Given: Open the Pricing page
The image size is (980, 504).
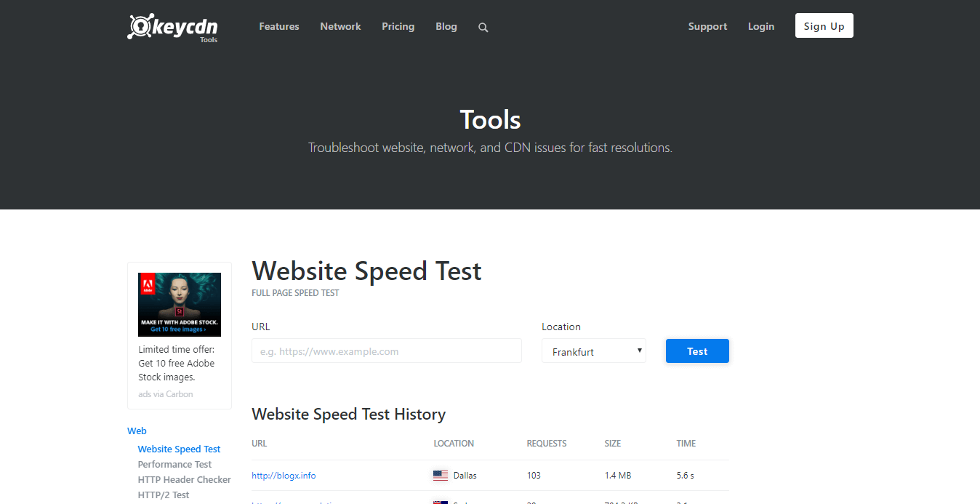Looking at the screenshot, I should 398,26.
